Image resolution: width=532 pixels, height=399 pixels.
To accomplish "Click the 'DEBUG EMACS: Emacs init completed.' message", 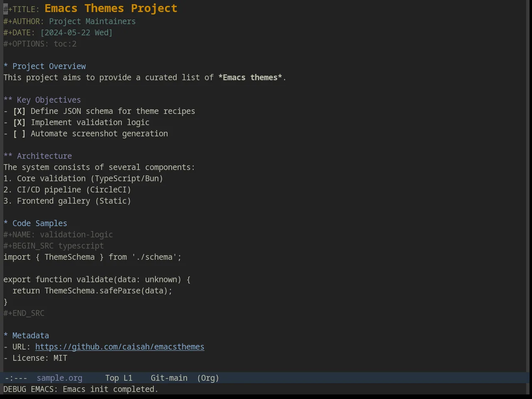I will (81, 389).
